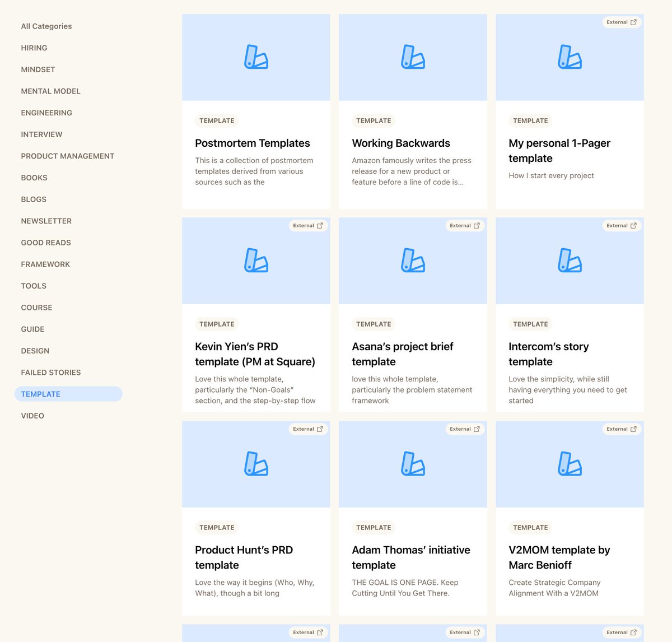Image resolution: width=672 pixels, height=642 pixels.
Task: Open Kevin Yien's PRD template title
Action: click(255, 354)
